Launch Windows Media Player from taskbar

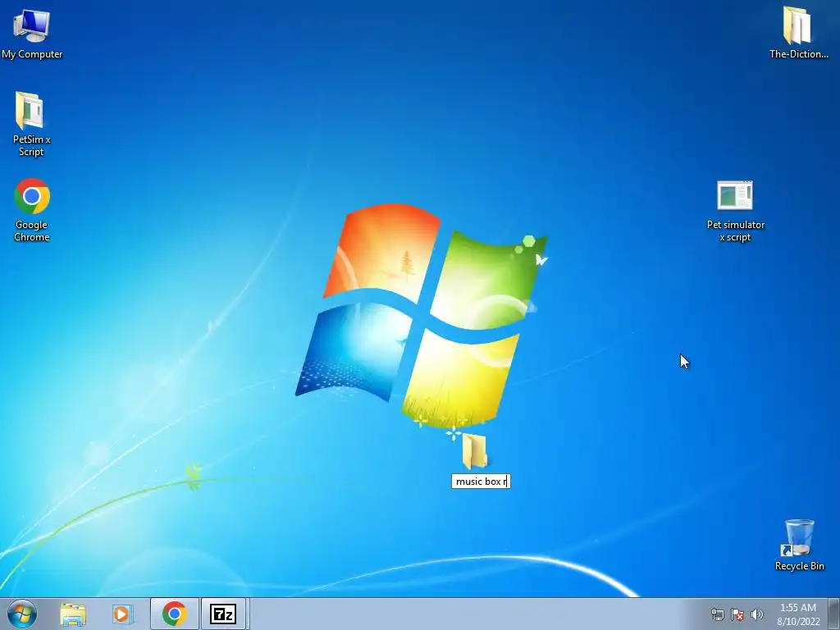122,614
